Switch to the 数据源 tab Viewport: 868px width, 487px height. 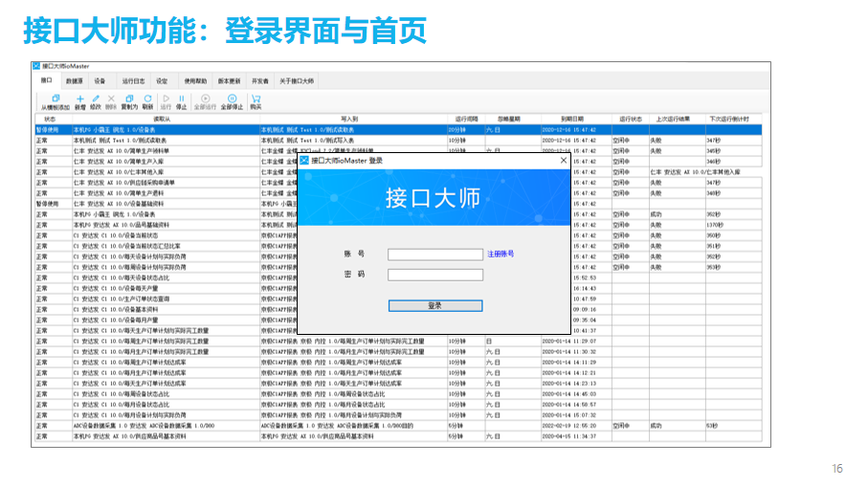click(x=74, y=81)
